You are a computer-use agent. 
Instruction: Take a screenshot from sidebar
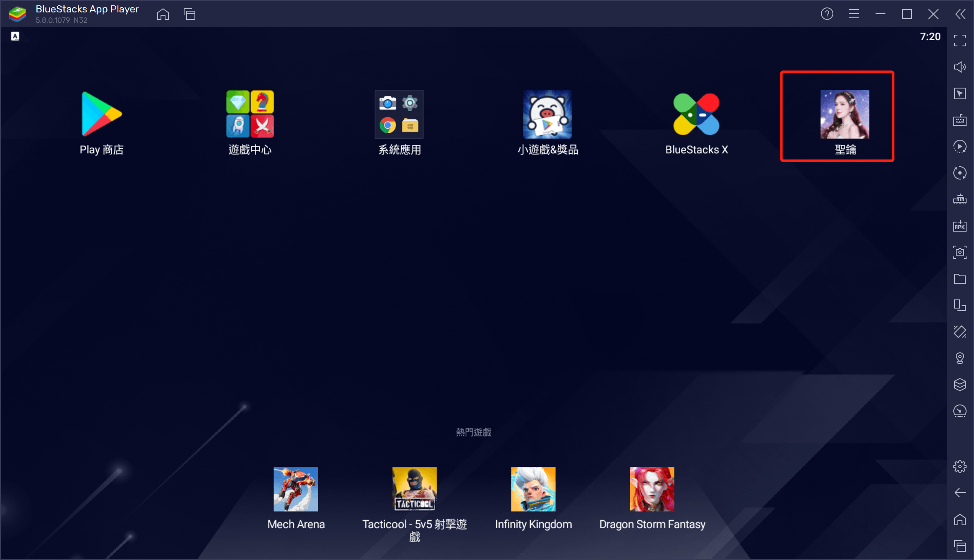[960, 252]
